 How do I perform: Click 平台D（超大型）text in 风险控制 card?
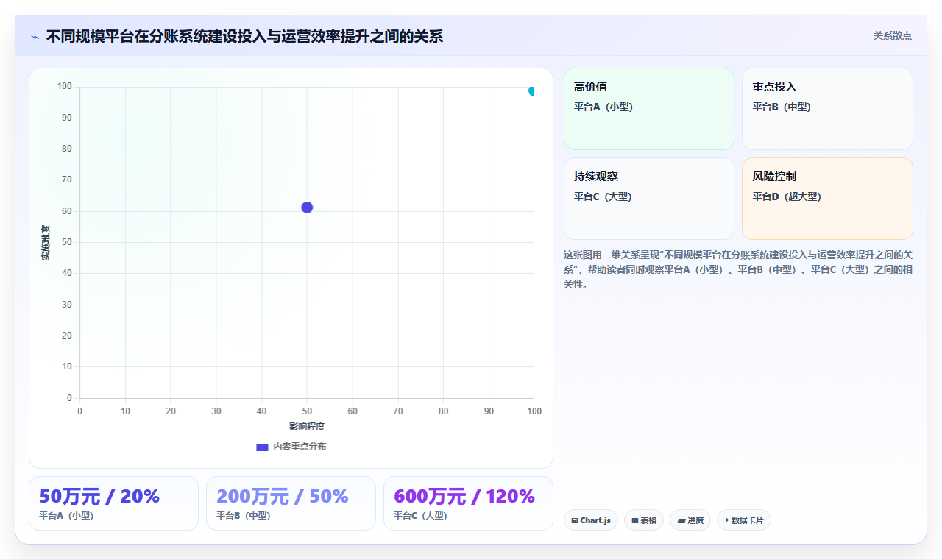coord(787,196)
